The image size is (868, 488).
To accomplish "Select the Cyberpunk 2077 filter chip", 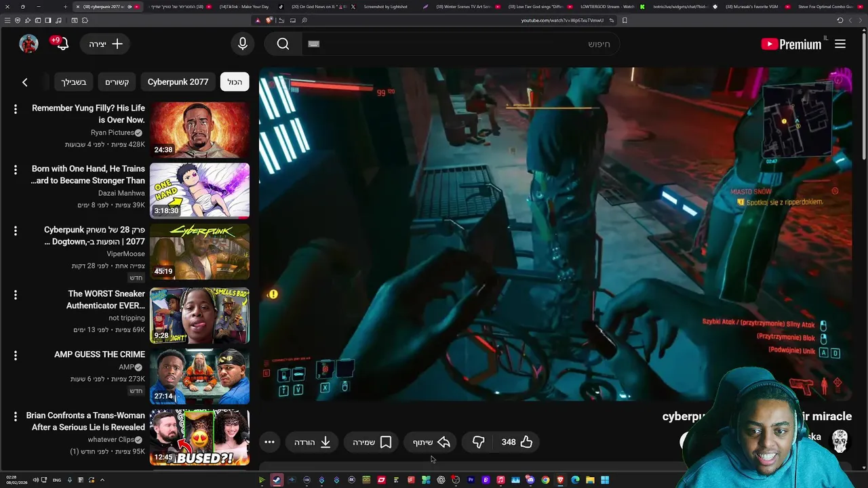I will tap(178, 82).
